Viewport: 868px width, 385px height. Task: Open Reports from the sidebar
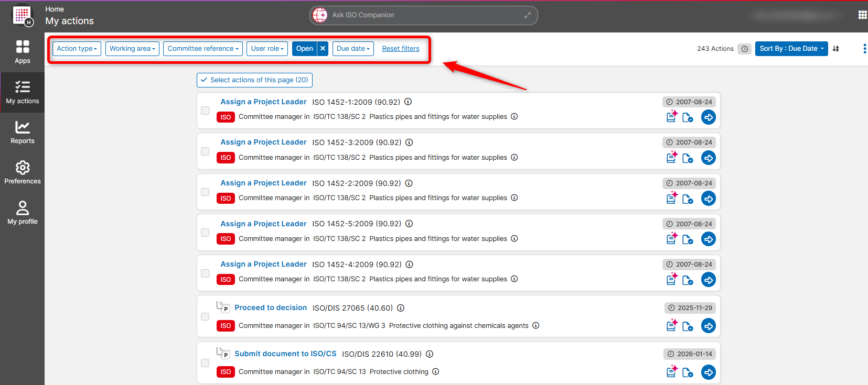(22, 133)
